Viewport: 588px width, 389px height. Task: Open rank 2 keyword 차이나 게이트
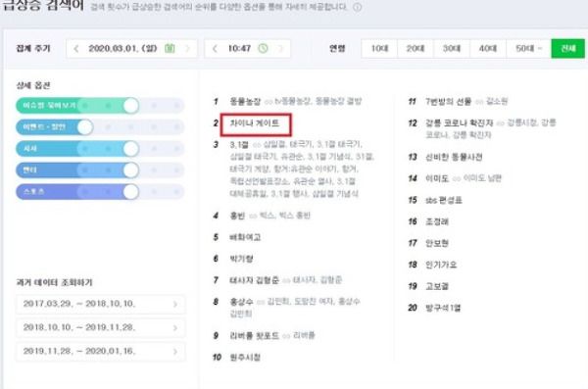255,123
